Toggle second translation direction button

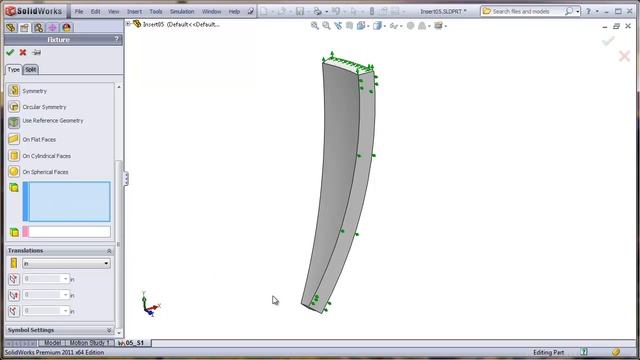click(x=13, y=295)
